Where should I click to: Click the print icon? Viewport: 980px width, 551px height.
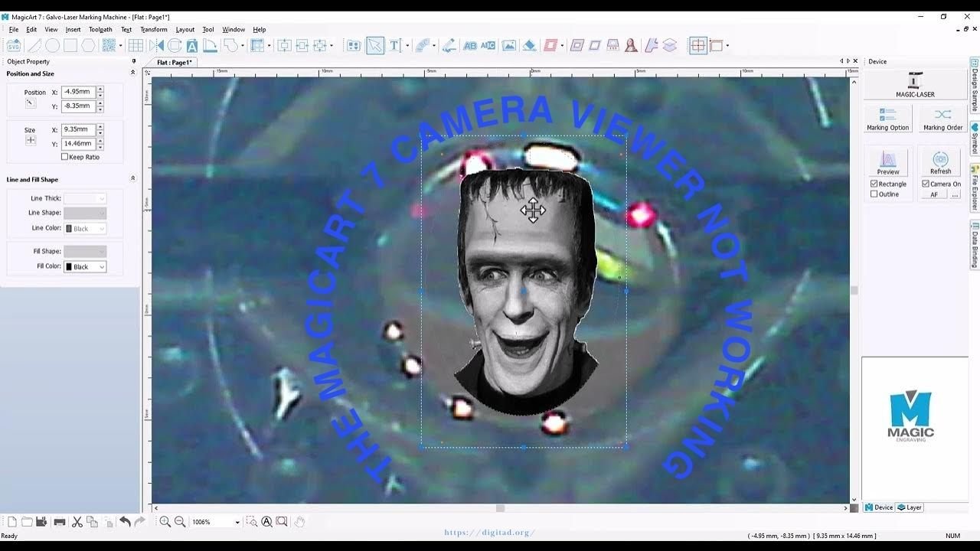point(60,522)
